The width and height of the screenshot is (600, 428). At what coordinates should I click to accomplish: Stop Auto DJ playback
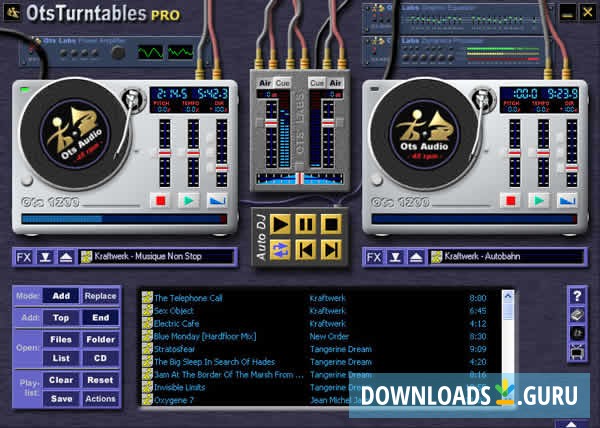click(331, 224)
